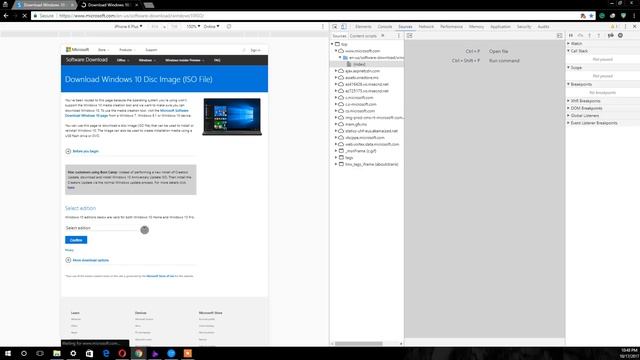Image resolution: width=640 pixels, height=360 pixels.
Task: Open the Application tab
Action: coord(500,27)
